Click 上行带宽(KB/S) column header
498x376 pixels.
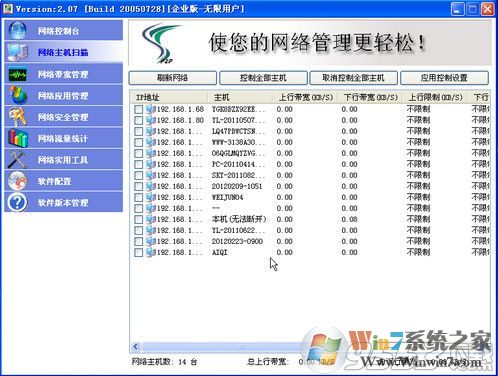pyautogui.click(x=305, y=97)
